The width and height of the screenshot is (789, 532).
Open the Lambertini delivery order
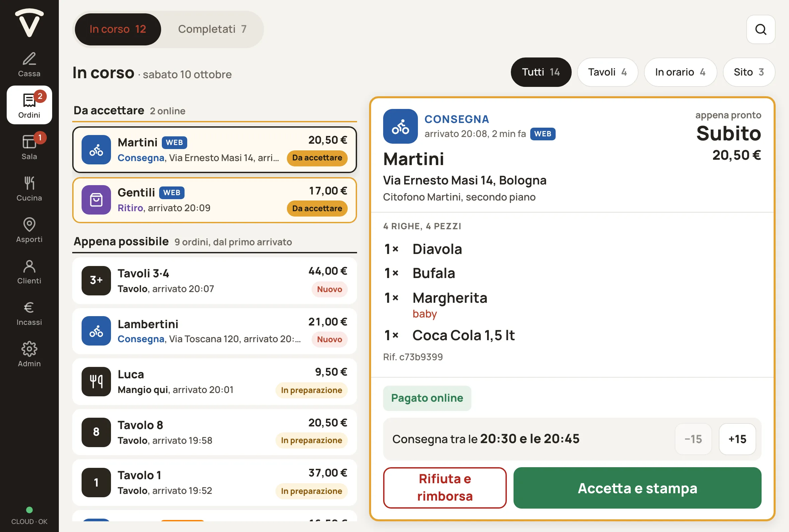pyautogui.click(x=215, y=331)
